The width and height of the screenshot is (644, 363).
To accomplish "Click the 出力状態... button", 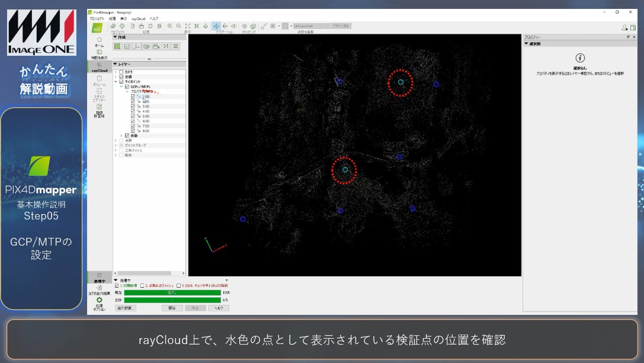I will [x=125, y=308].
